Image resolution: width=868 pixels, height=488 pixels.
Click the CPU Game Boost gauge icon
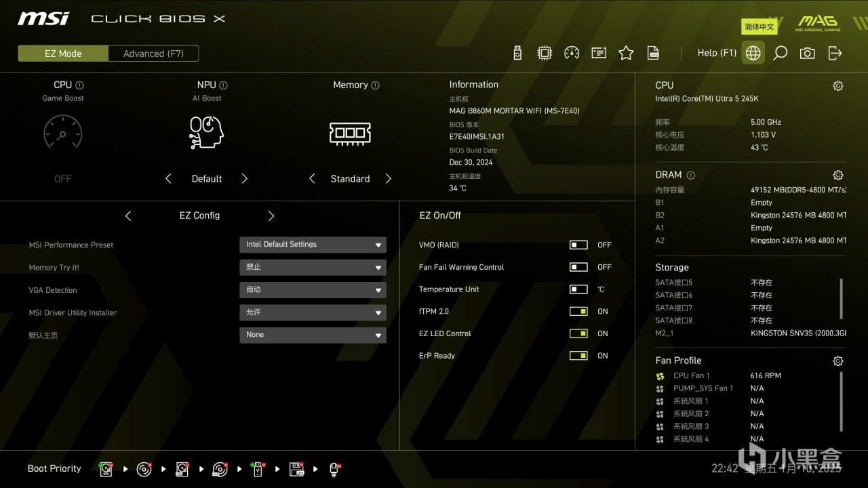click(x=62, y=131)
